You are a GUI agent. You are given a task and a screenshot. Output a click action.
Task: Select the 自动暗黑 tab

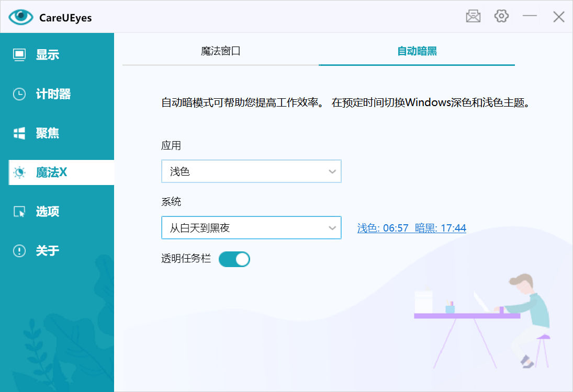point(416,52)
